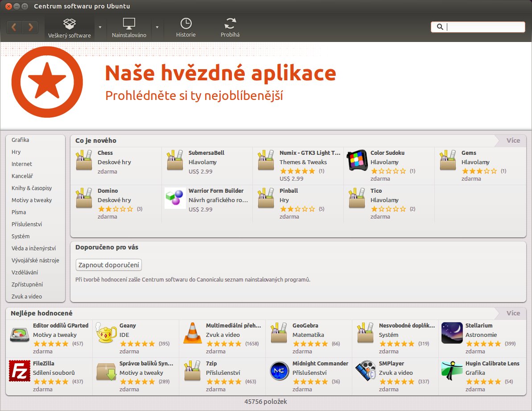Open the FileZilla icon
532x411 pixels.
click(x=19, y=371)
